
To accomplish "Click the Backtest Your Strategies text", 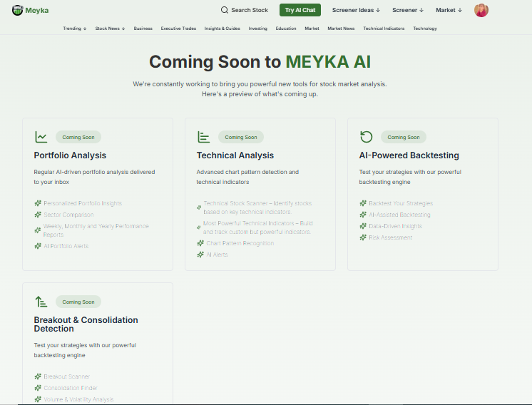I will coord(401,203).
